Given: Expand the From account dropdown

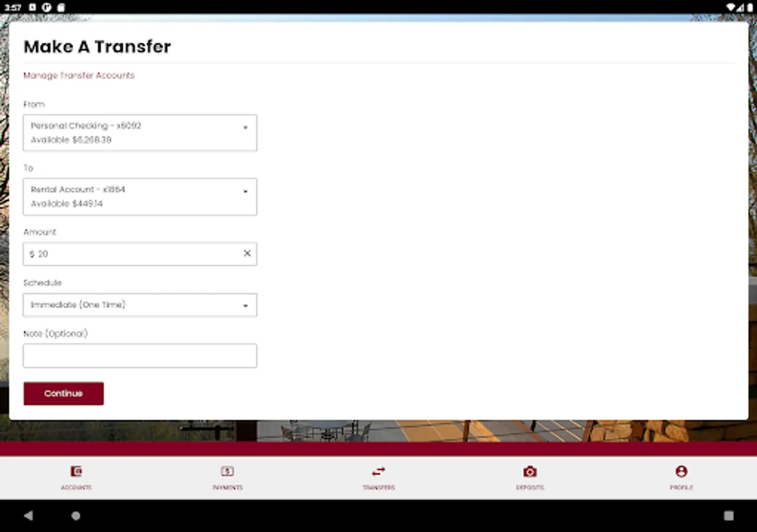Looking at the screenshot, I should click(x=140, y=132).
